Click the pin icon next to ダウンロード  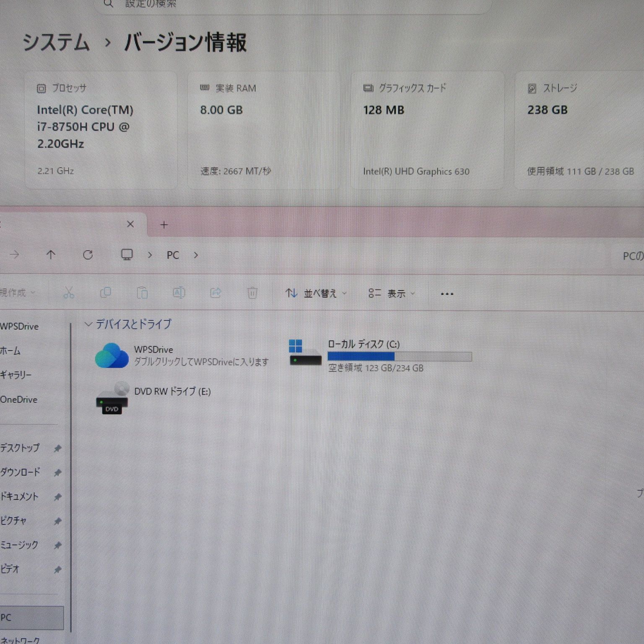tap(58, 473)
